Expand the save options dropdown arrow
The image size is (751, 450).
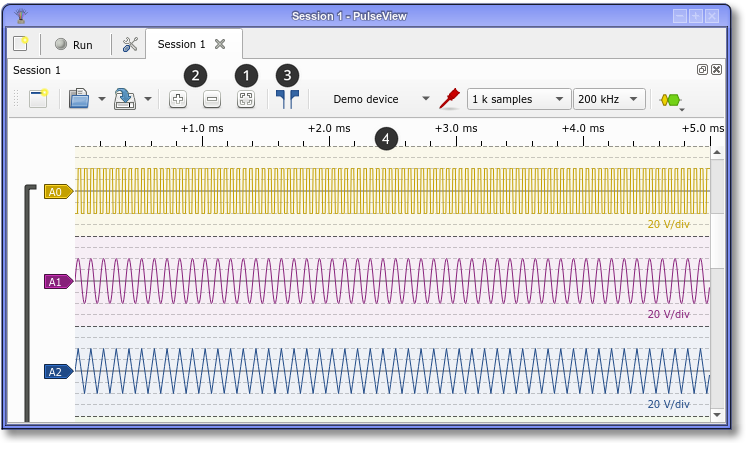[x=148, y=99]
